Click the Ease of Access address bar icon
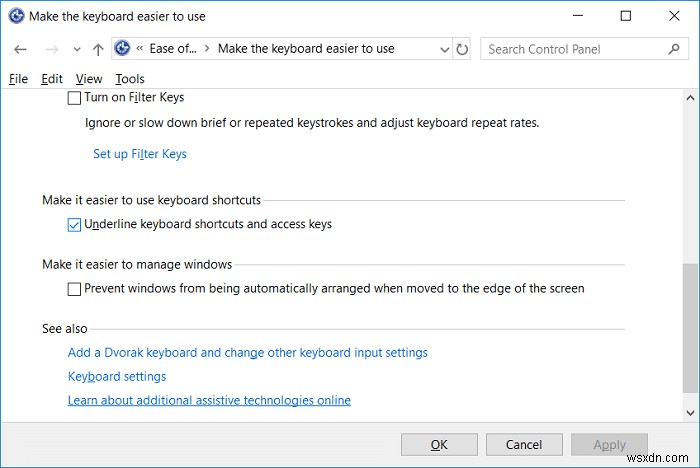700x468 pixels. pyautogui.click(x=124, y=49)
